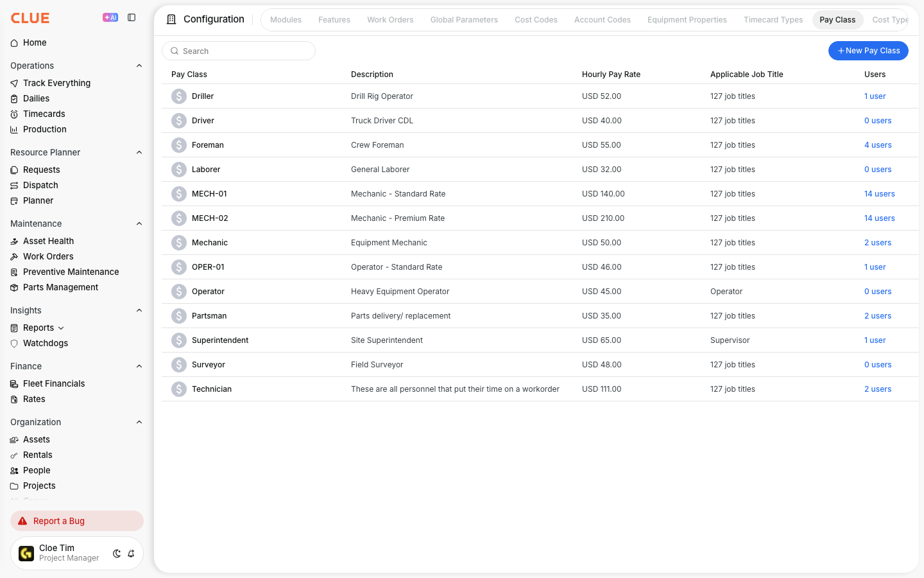Expand the Reports dropdown chevron
Viewport: 924px width, 578px height.
click(x=61, y=328)
